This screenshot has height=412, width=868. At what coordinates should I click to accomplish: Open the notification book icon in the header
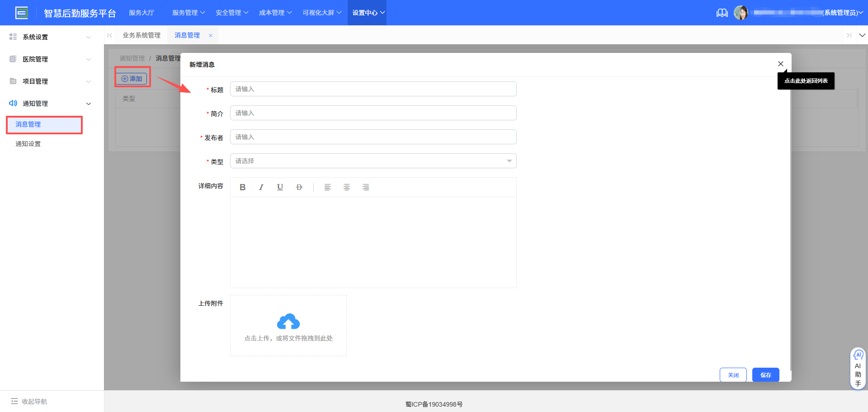(722, 13)
